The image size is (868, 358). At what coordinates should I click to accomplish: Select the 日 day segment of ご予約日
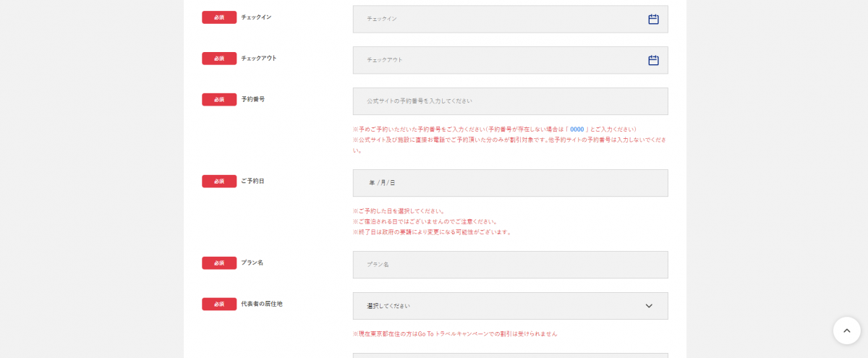click(393, 183)
